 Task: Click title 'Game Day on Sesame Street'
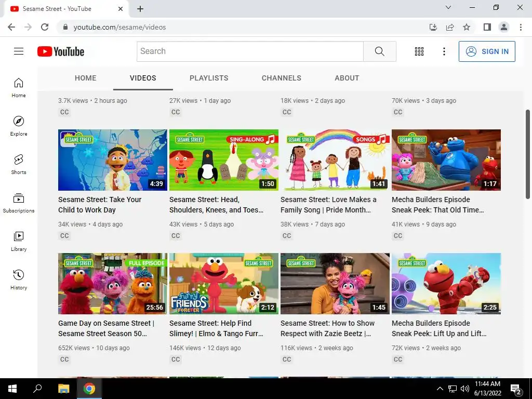click(106, 328)
